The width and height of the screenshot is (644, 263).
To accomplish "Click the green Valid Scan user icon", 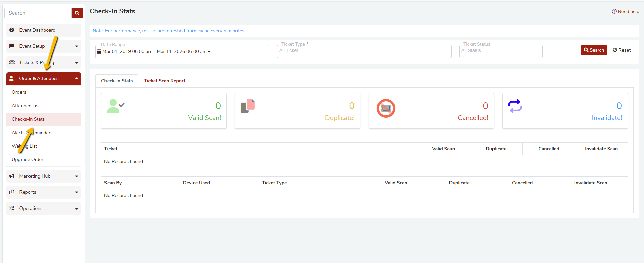I will click(x=116, y=106).
